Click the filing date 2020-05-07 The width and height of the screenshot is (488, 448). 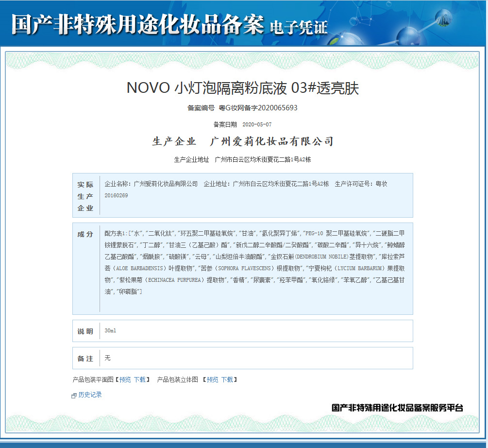click(257, 124)
